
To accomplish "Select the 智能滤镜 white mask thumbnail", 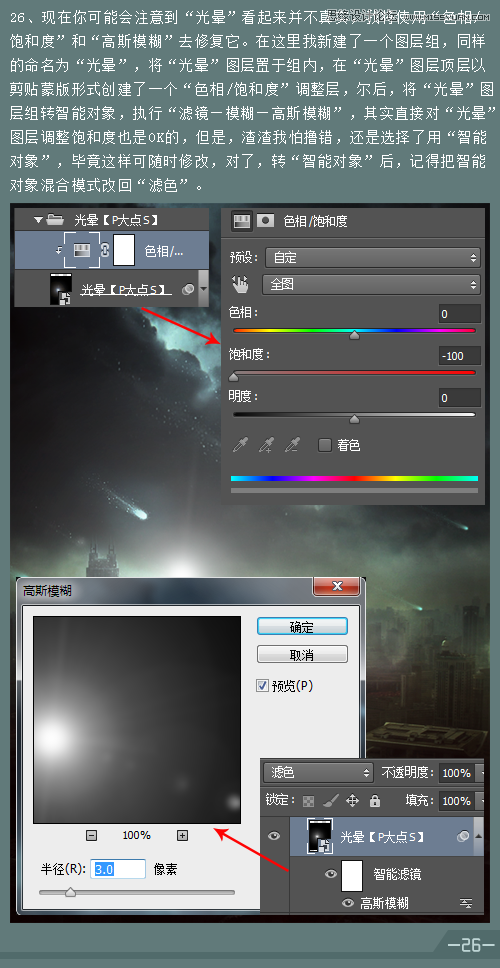I will [x=352, y=875].
